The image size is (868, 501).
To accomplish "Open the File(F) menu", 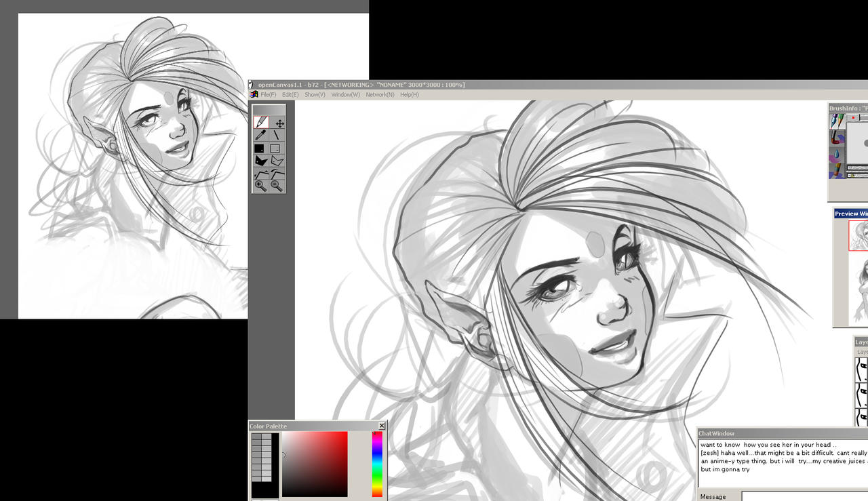I will point(269,94).
